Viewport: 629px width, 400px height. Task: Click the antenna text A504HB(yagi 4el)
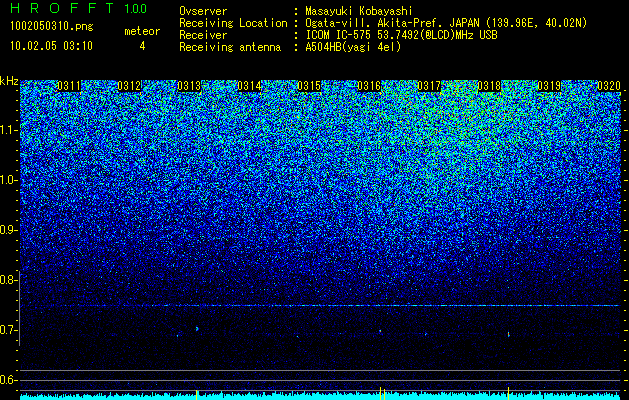(x=353, y=47)
